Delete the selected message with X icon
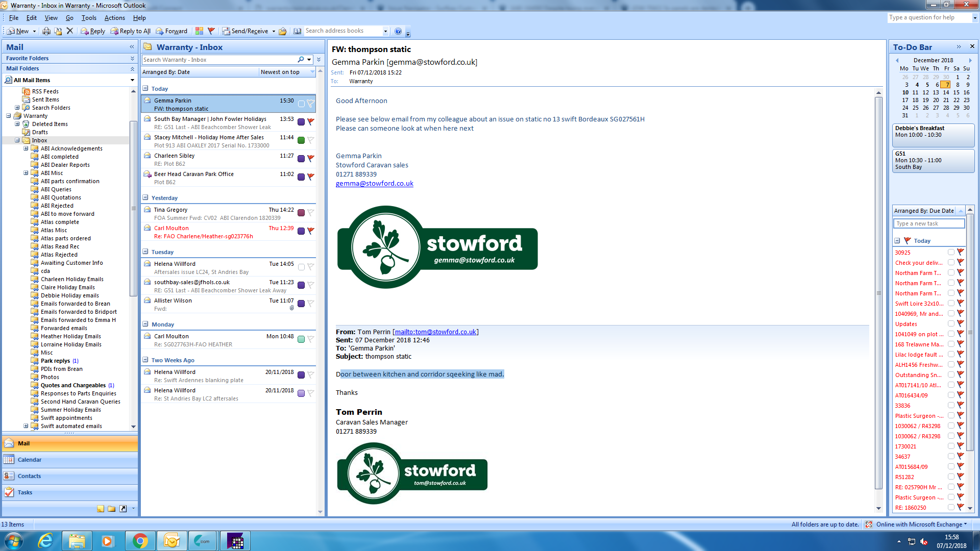The width and height of the screenshot is (980, 551). (70, 31)
